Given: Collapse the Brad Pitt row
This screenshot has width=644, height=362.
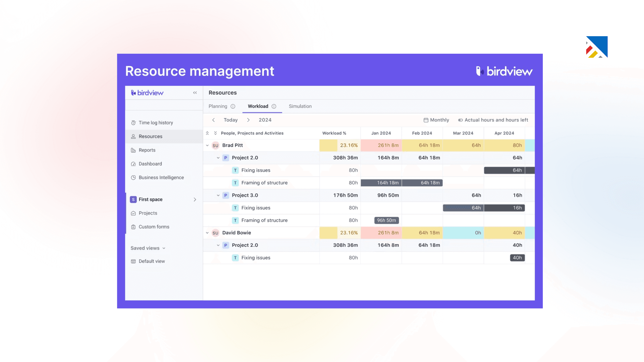Looking at the screenshot, I should [x=207, y=145].
